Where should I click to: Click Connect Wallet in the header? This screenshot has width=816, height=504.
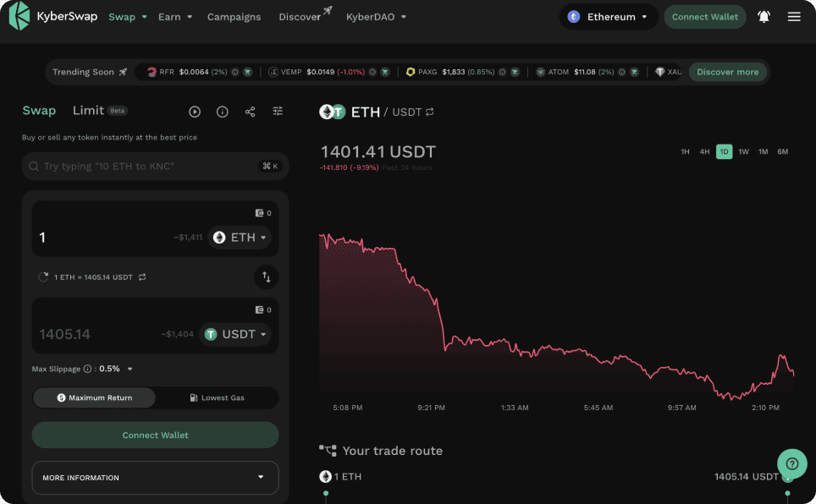[x=704, y=17]
